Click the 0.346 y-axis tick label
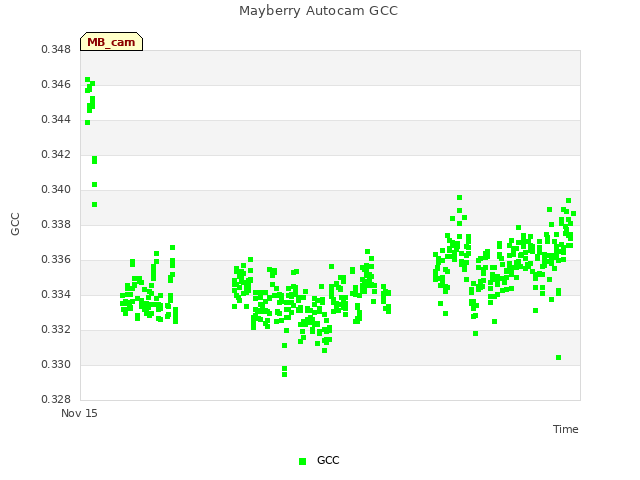The image size is (640, 480). 56,84
